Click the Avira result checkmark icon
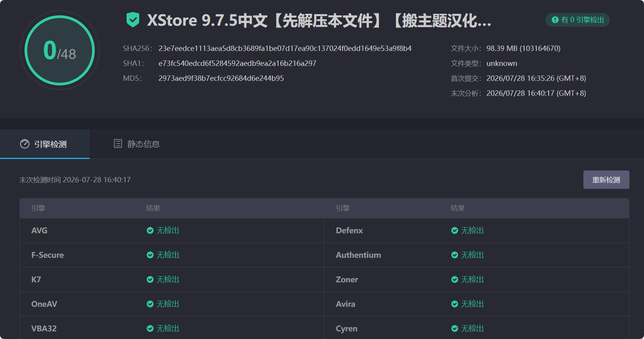Viewport: 644px width, 339px height. tap(455, 304)
